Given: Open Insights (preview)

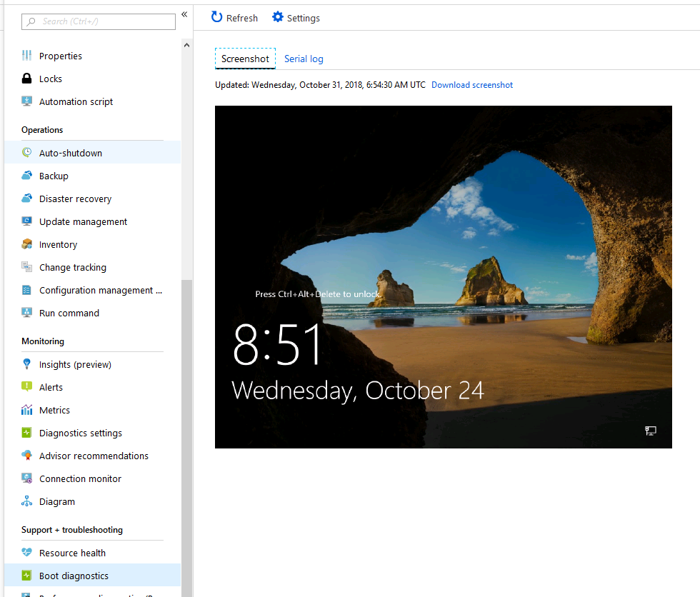Looking at the screenshot, I should coord(76,363).
